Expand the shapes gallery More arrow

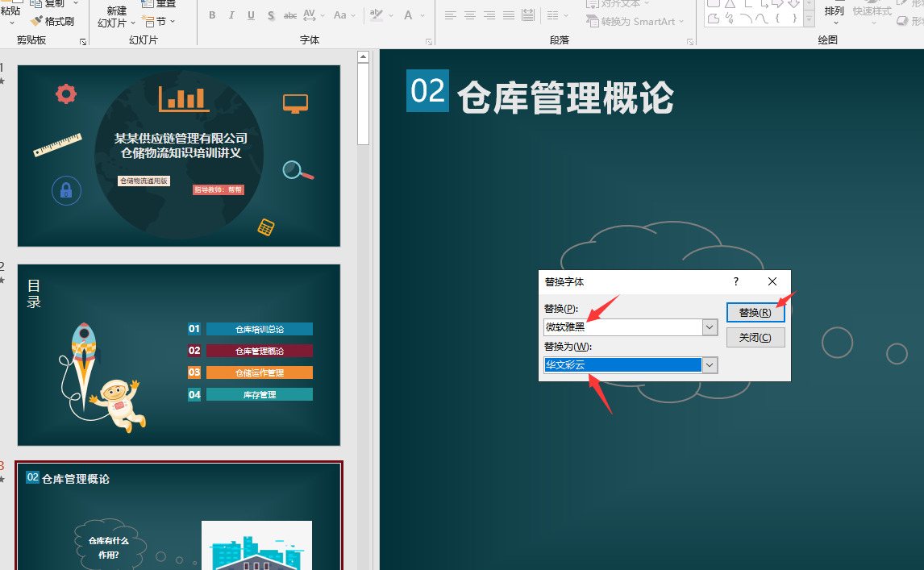[x=809, y=19]
